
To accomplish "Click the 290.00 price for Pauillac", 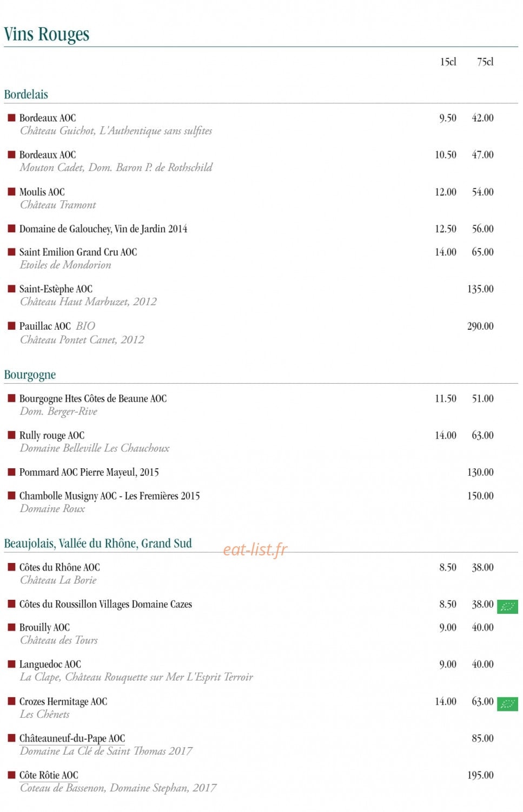I will click(x=480, y=326).
